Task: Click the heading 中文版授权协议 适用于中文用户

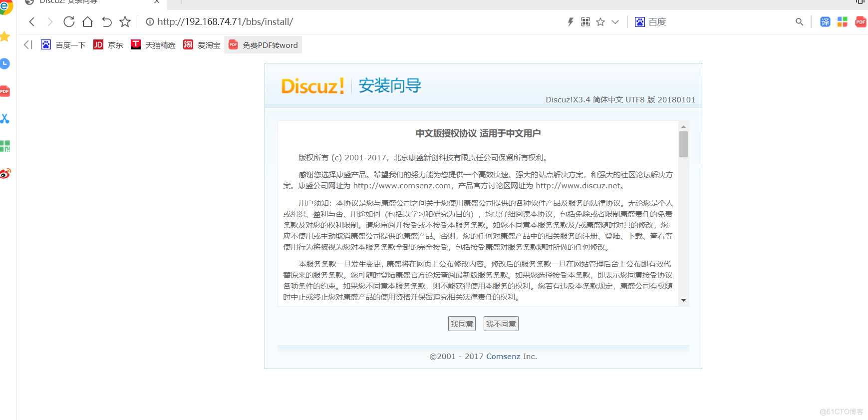Action: pos(478,133)
